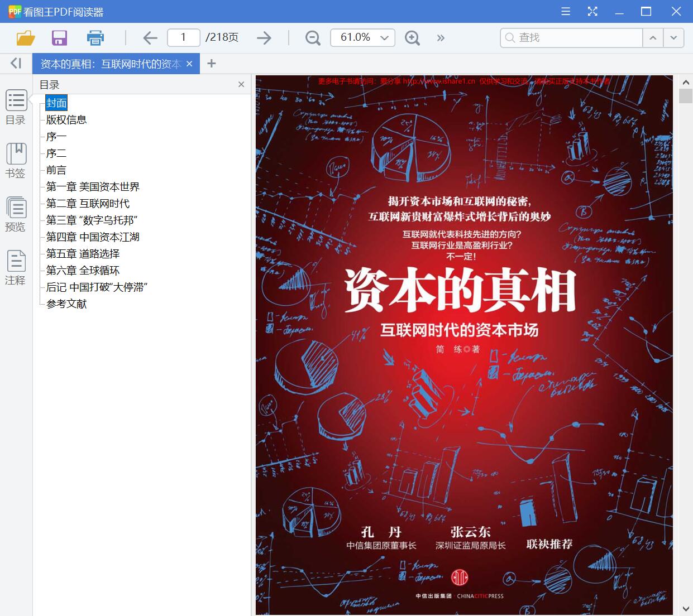
Task: Select the 资本的真相 document tab
Action: [x=111, y=64]
